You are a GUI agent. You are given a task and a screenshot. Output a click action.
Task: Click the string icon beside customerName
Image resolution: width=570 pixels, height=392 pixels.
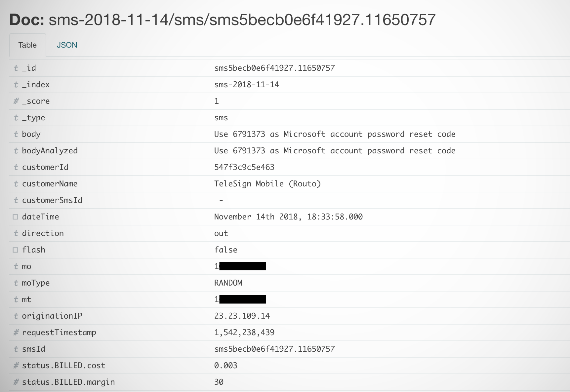pyautogui.click(x=16, y=184)
